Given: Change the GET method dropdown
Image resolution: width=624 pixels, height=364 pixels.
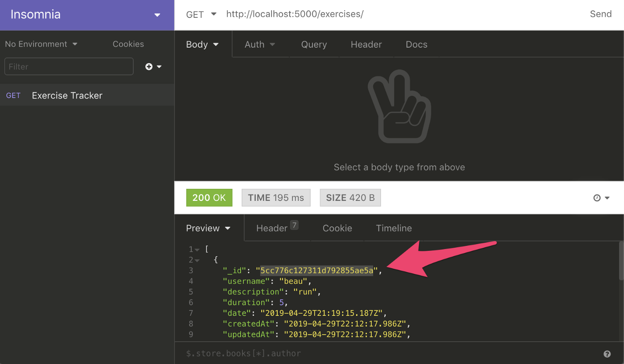Looking at the screenshot, I should [x=201, y=14].
